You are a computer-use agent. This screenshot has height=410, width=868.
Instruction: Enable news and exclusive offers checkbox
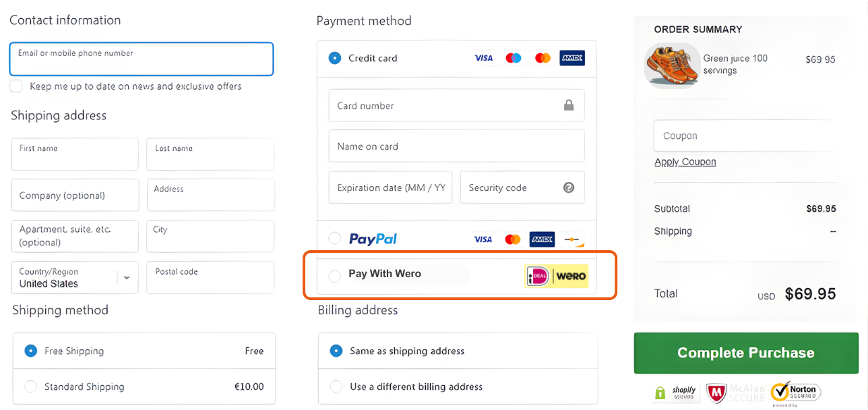[15, 86]
